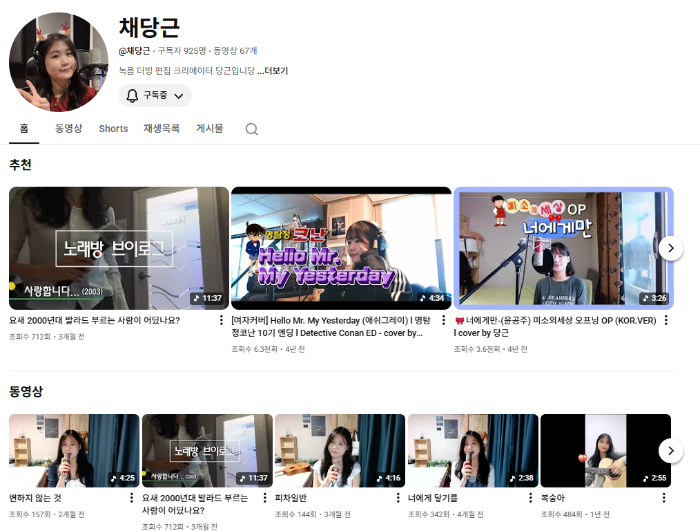700x531 pixels.
Task: Open the 피차일반 title link
Action: [x=291, y=498]
